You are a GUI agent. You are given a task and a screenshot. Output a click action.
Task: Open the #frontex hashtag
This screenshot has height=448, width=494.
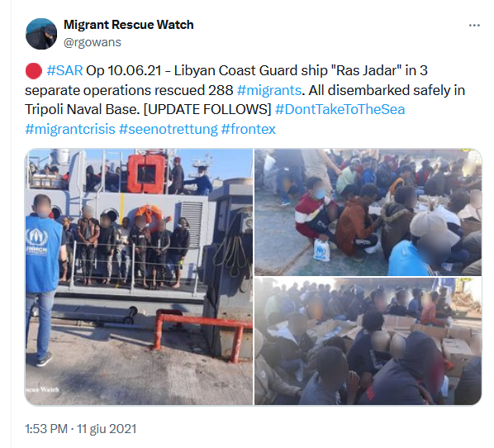coord(249,129)
